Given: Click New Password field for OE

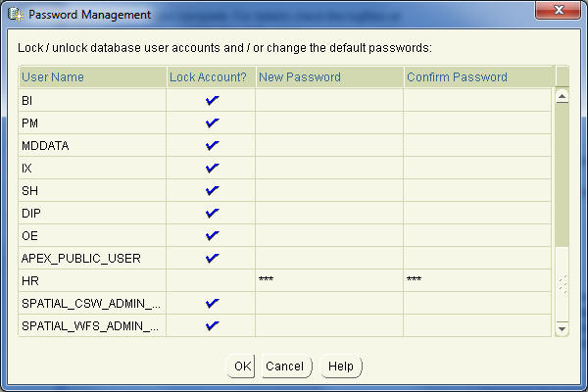Looking at the screenshot, I should (x=329, y=235).
